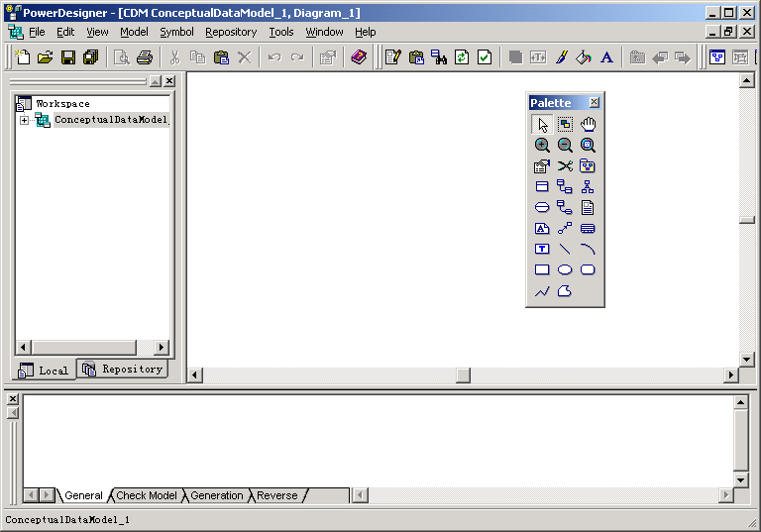
Task: Select the Note tool in Palette
Action: (542, 229)
